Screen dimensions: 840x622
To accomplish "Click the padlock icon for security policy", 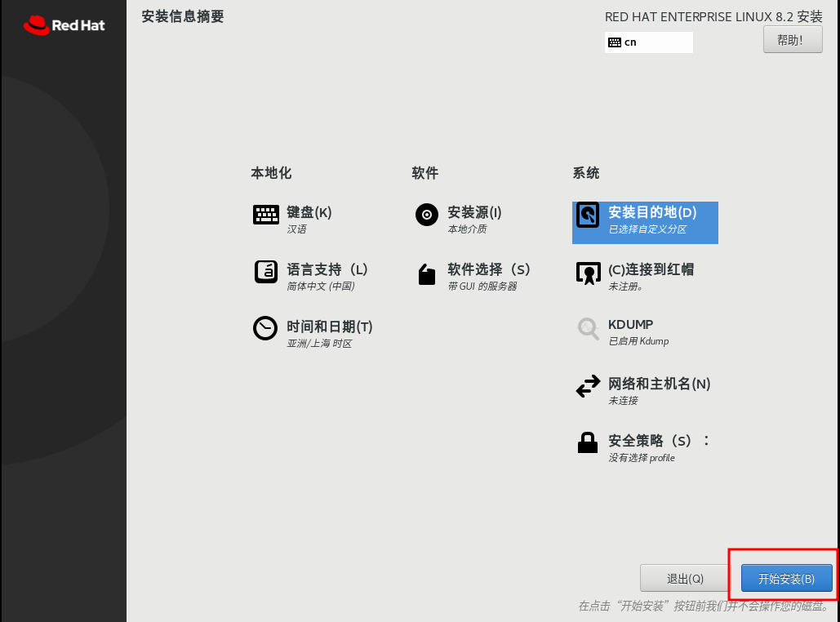I will point(588,442).
